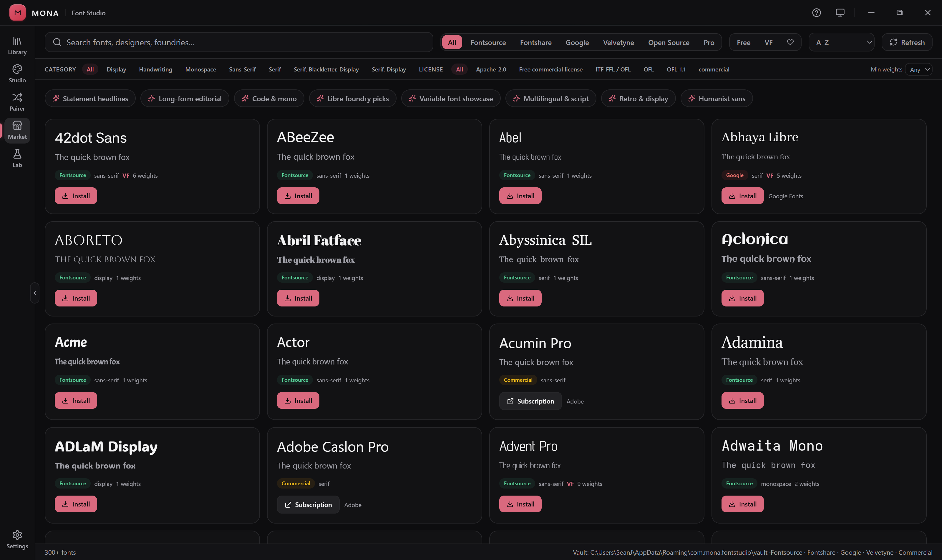This screenshot has height=560, width=942.
Task: Install the Abhaya Libre font
Action: (742, 196)
